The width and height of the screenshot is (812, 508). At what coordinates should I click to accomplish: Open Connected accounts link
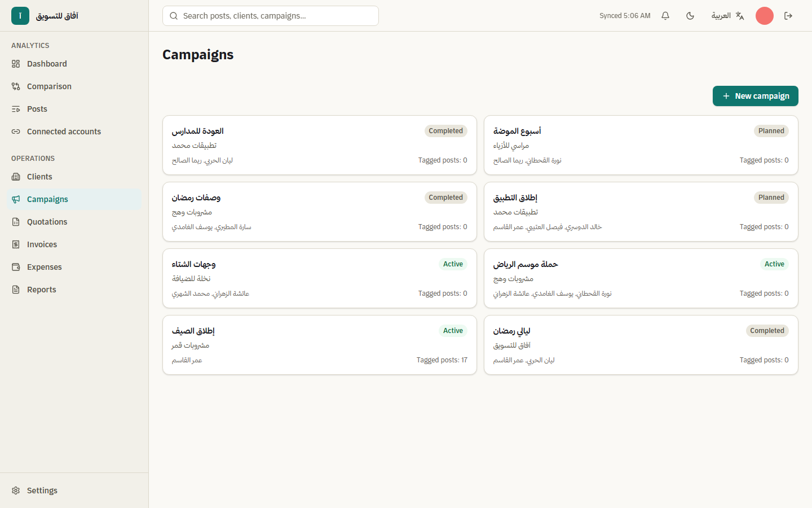[74, 132]
